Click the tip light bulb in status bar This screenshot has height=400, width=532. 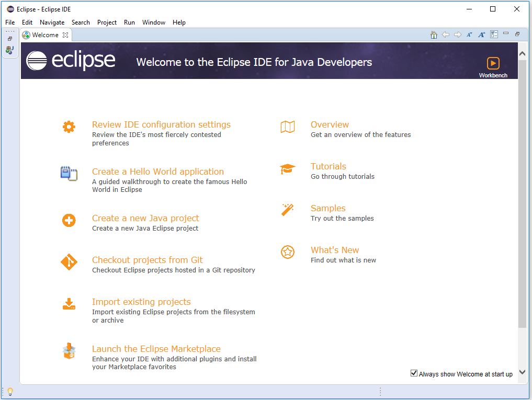(9, 392)
